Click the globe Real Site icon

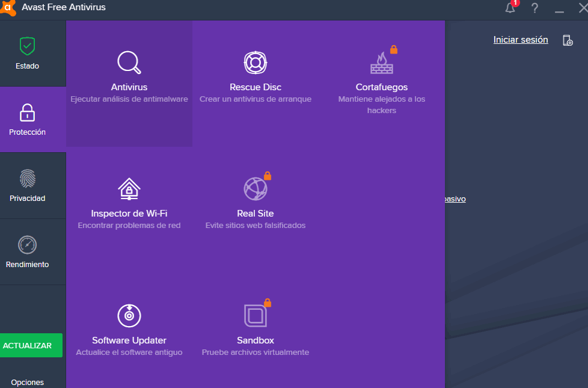pos(256,189)
